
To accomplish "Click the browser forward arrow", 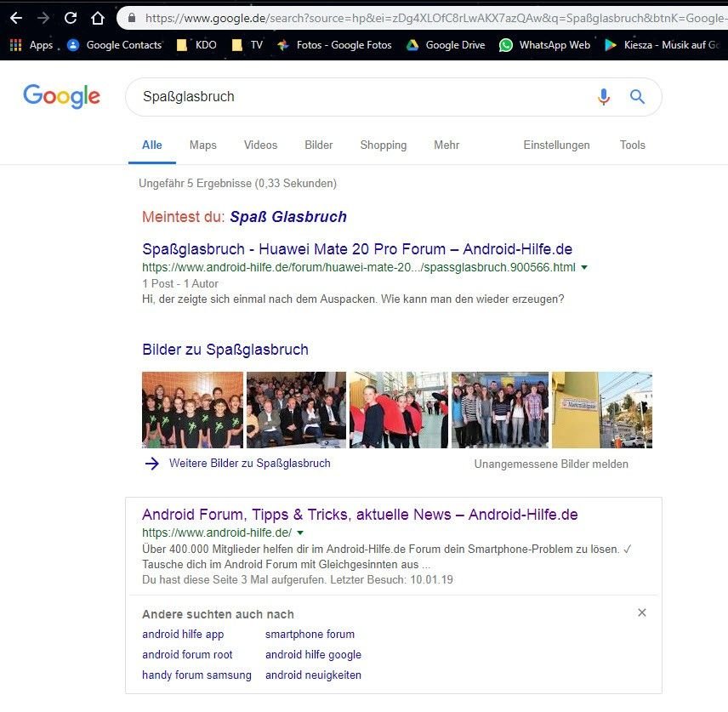I will pyautogui.click(x=43, y=18).
